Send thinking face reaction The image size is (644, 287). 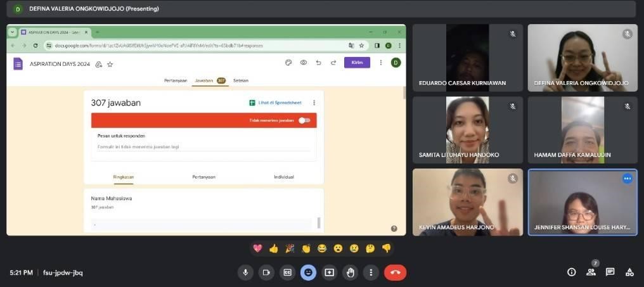click(x=370, y=248)
